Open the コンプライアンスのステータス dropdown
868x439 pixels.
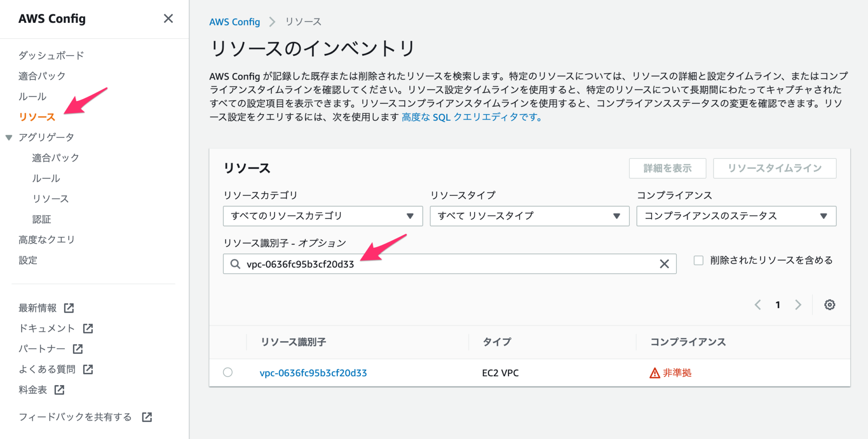pos(736,216)
